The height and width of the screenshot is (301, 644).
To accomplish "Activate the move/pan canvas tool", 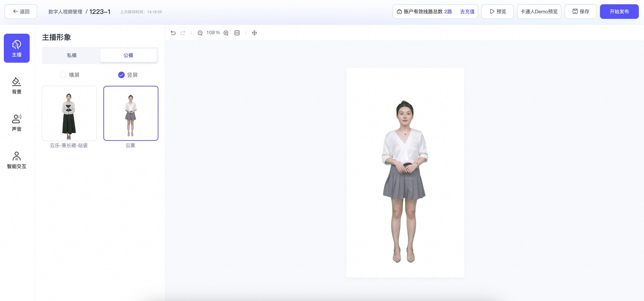I will coord(254,33).
